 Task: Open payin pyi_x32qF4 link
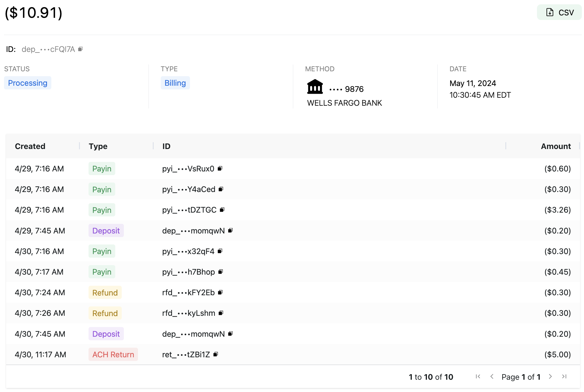point(188,251)
